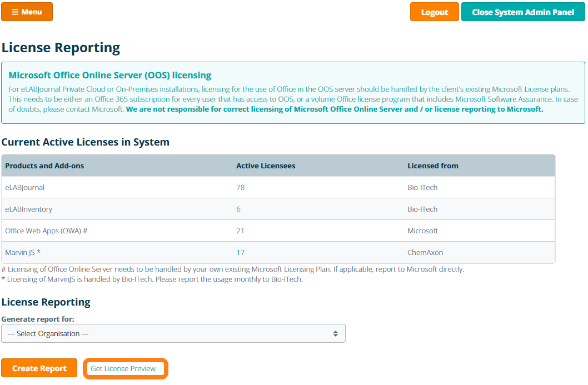Click the Generate report for label

coord(38,319)
